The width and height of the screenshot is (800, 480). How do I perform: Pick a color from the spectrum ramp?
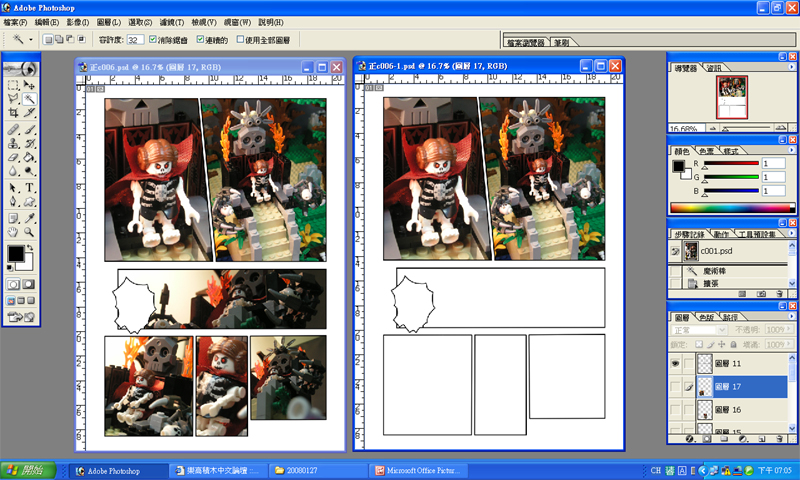tap(732, 208)
